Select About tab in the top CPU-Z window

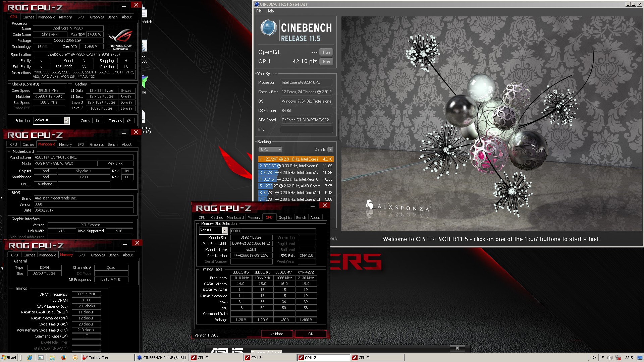pyautogui.click(x=127, y=17)
